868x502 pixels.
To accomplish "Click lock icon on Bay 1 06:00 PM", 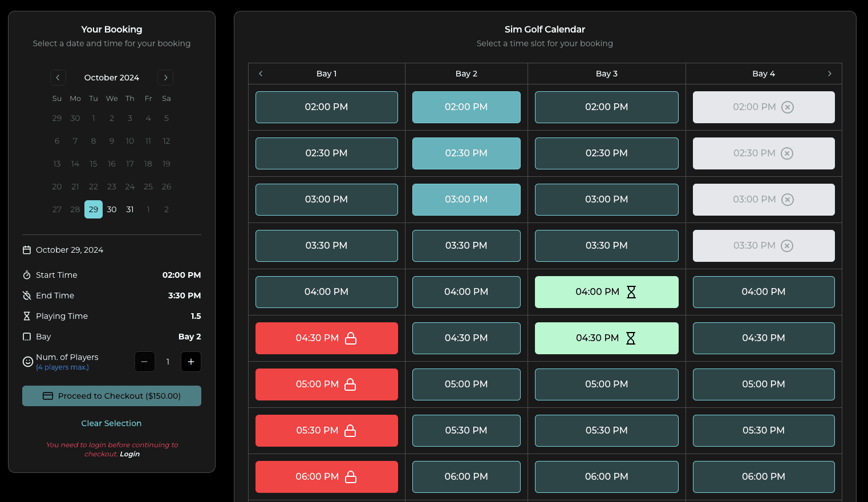I will click(351, 477).
